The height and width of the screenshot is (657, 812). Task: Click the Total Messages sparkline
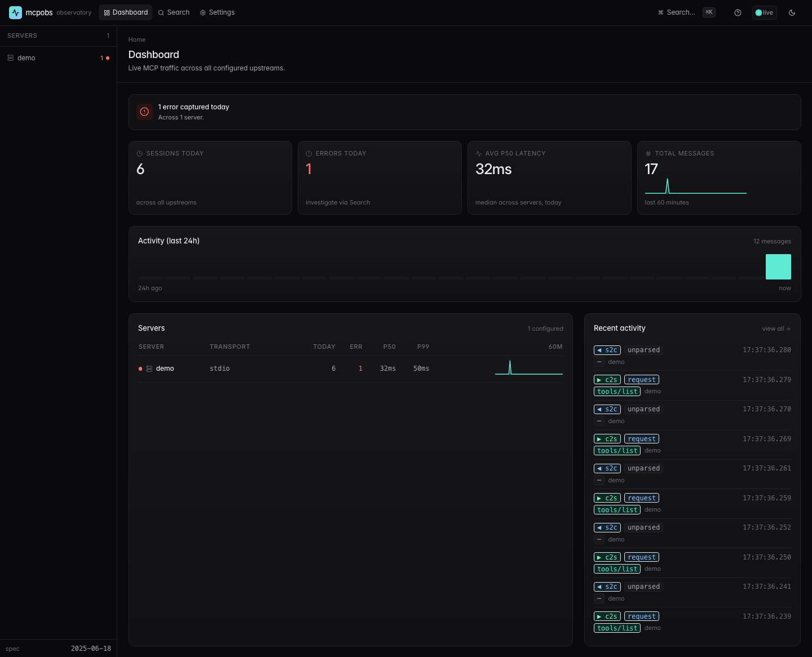pos(695,186)
